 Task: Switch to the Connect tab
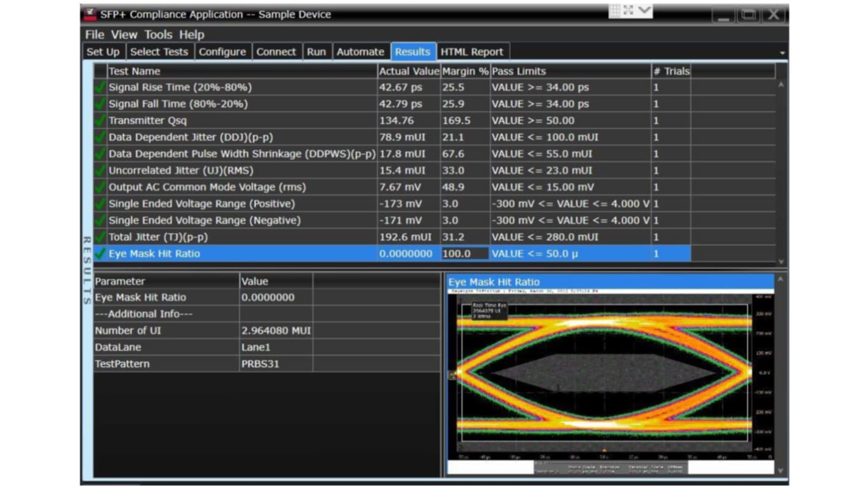click(276, 52)
